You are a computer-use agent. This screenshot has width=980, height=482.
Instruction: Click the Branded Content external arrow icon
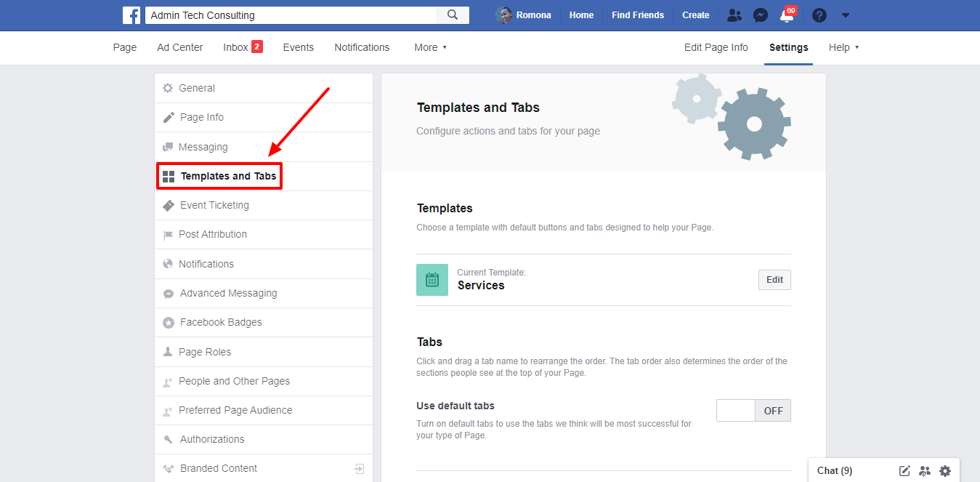360,469
